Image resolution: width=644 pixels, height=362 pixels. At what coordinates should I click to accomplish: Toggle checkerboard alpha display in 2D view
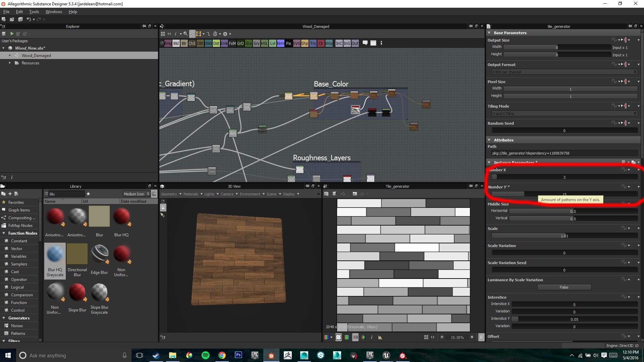click(x=338, y=337)
